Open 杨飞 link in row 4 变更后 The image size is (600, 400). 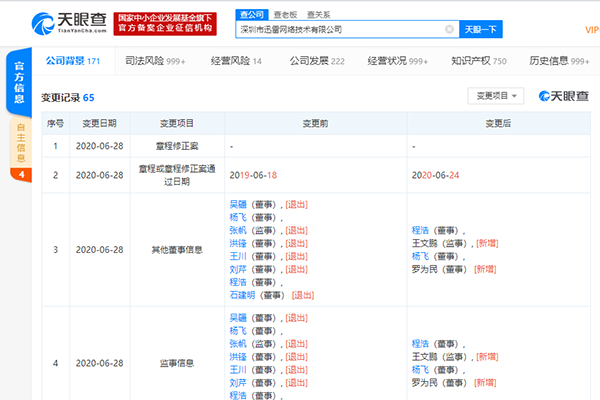click(x=420, y=370)
